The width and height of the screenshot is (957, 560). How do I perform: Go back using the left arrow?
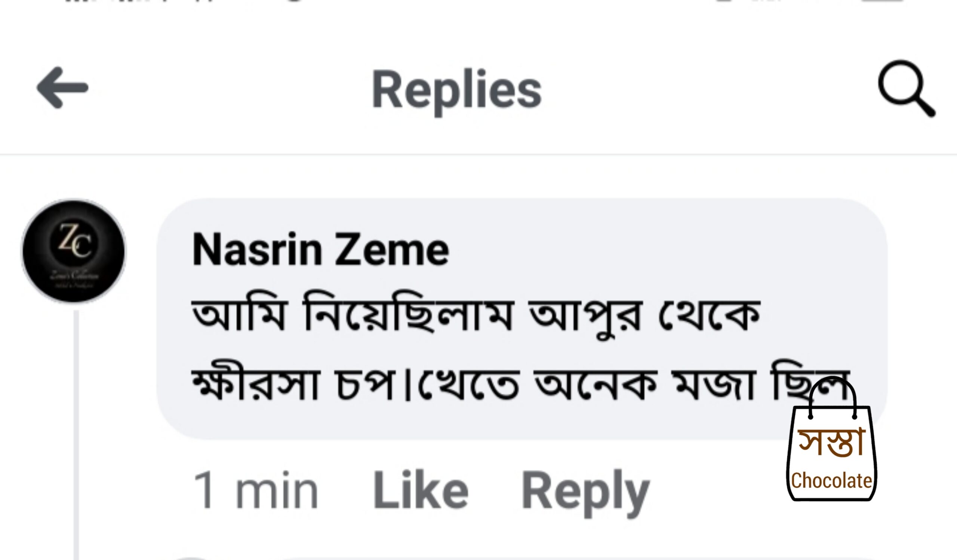pyautogui.click(x=63, y=88)
